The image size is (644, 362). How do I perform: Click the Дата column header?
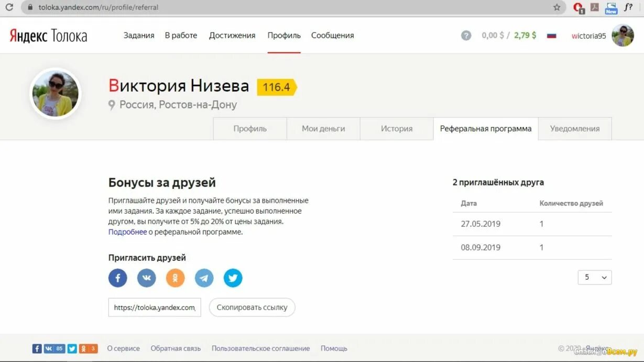pos(469,203)
